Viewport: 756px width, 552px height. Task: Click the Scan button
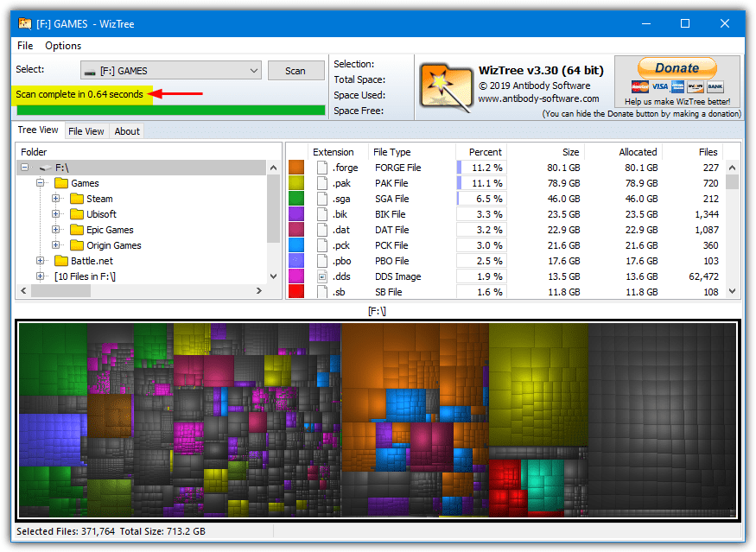click(x=295, y=71)
